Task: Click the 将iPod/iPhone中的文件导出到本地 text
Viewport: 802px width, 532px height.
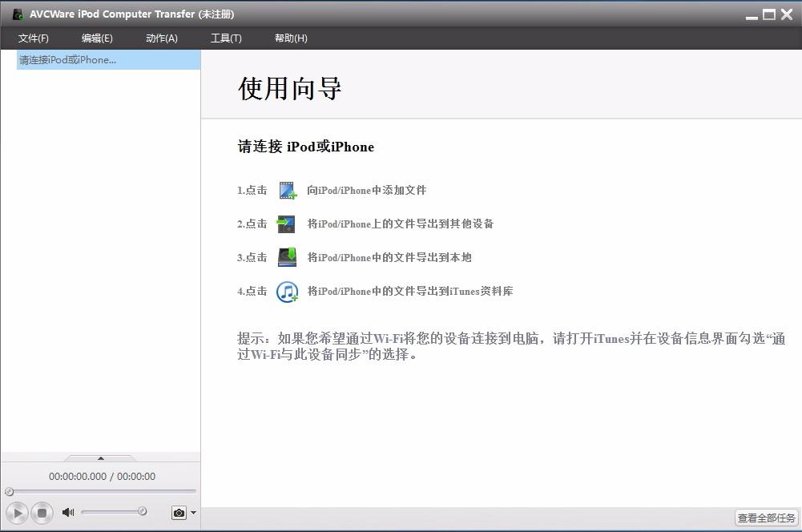Action: pyautogui.click(x=389, y=257)
